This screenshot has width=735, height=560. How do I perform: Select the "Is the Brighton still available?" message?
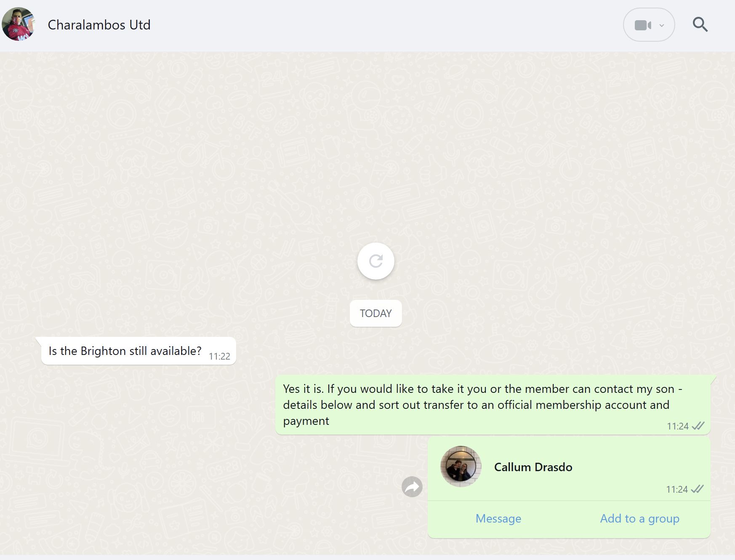point(125,351)
